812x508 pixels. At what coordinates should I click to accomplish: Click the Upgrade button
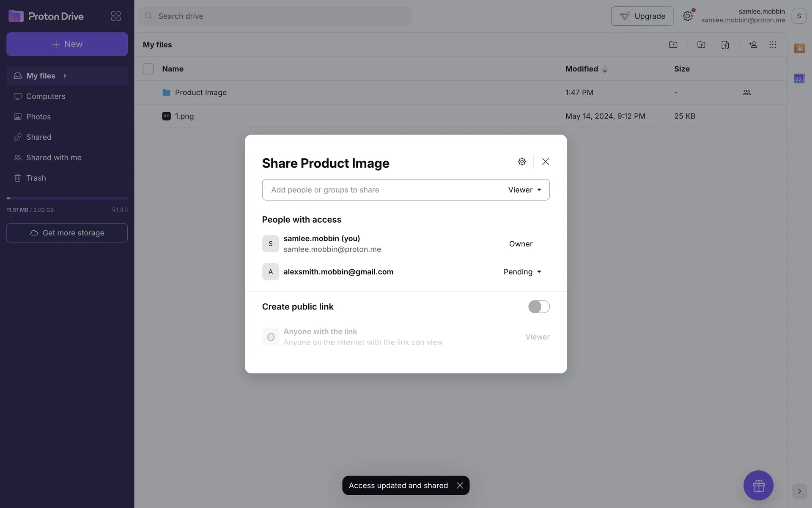642,16
